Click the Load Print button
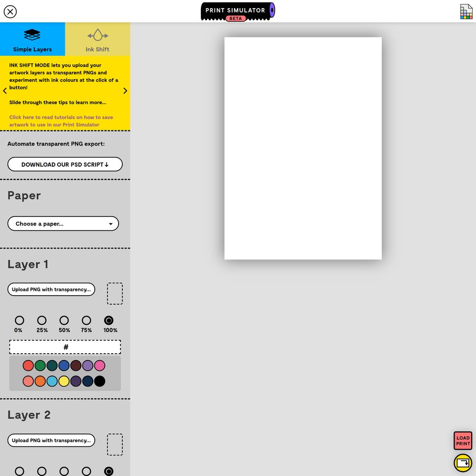476x476 pixels. coord(463,440)
